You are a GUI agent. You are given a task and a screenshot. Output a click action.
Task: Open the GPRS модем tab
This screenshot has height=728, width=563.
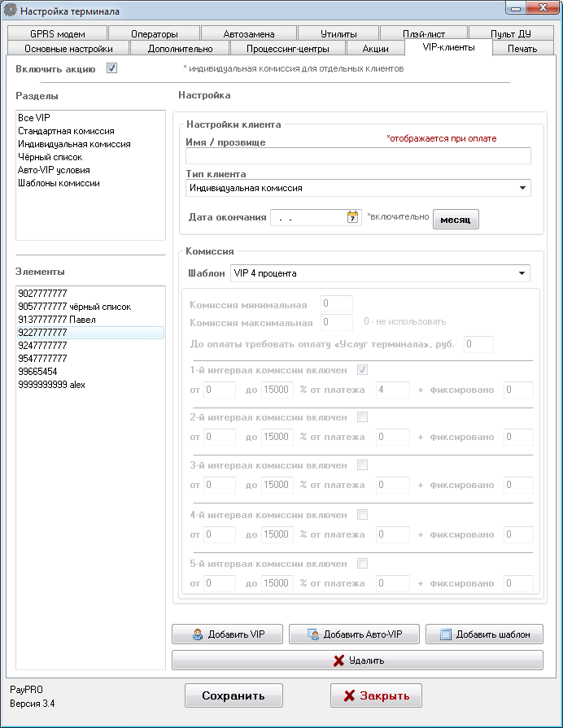(58, 34)
